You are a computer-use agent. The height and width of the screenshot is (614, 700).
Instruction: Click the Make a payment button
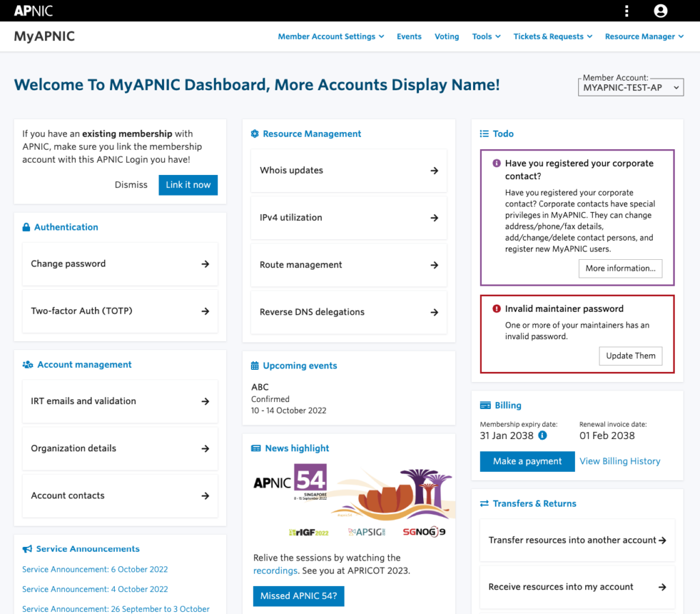tap(527, 462)
